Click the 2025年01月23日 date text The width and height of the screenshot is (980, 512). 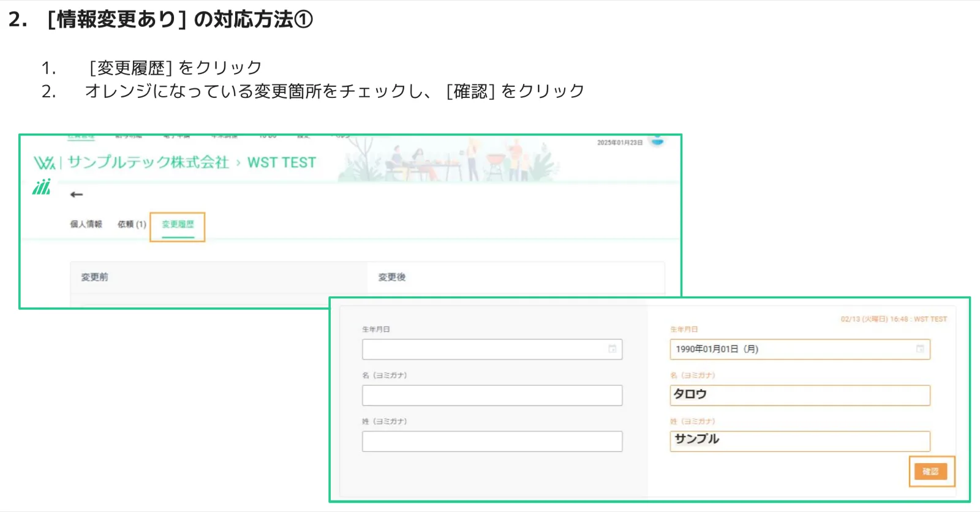(620, 143)
